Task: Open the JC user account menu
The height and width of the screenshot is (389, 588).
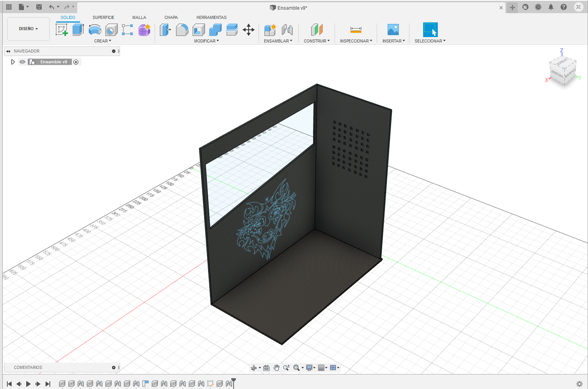Action: (x=578, y=7)
